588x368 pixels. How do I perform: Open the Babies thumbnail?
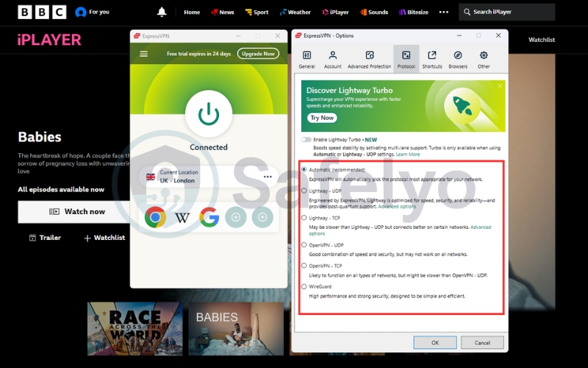(236, 328)
